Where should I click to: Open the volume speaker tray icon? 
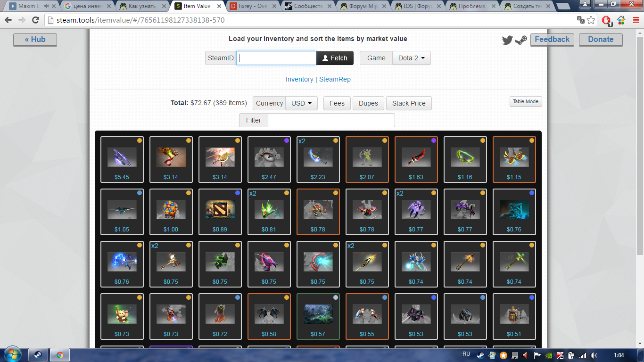click(594, 355)
